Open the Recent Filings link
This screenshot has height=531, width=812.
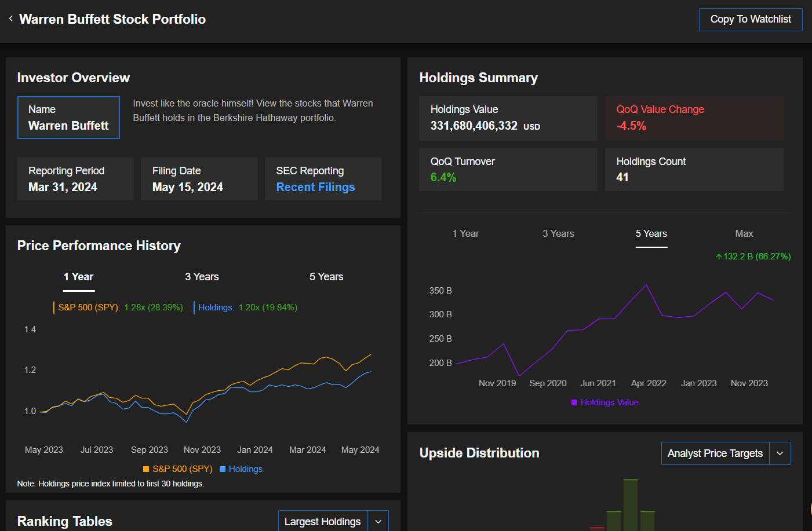(x=315, y=187)
